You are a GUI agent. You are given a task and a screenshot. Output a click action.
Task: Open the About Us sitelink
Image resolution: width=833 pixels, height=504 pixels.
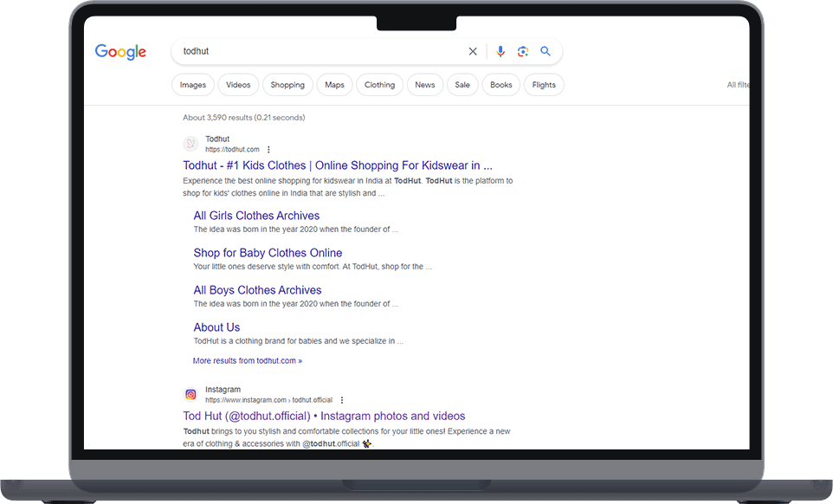[216, 327]
